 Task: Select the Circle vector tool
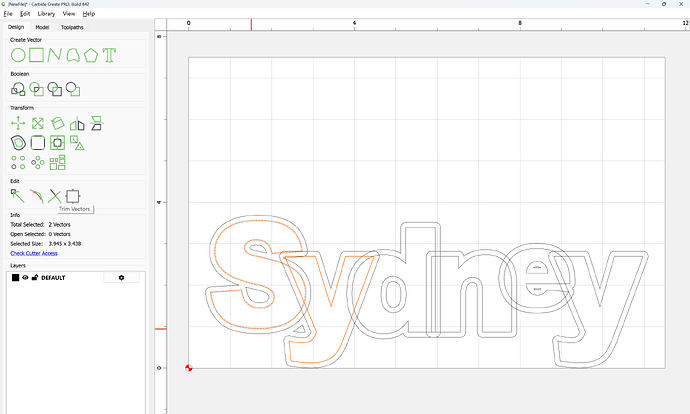17,54
